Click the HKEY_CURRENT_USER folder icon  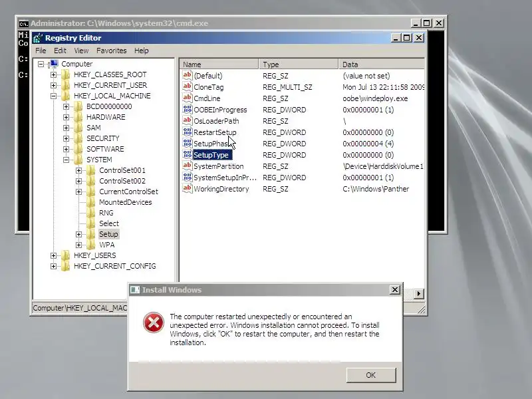coord(65,85)
